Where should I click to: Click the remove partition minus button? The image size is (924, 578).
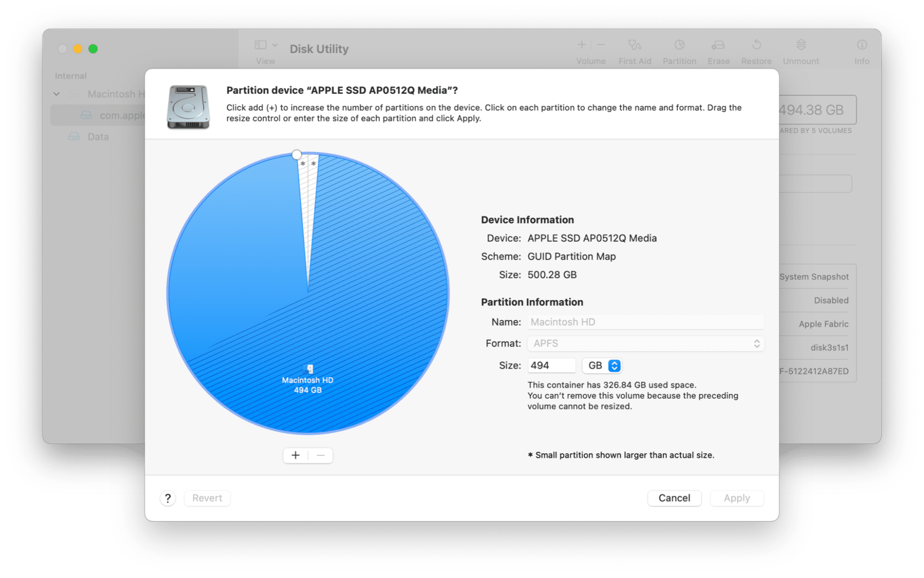coord(320,455)
